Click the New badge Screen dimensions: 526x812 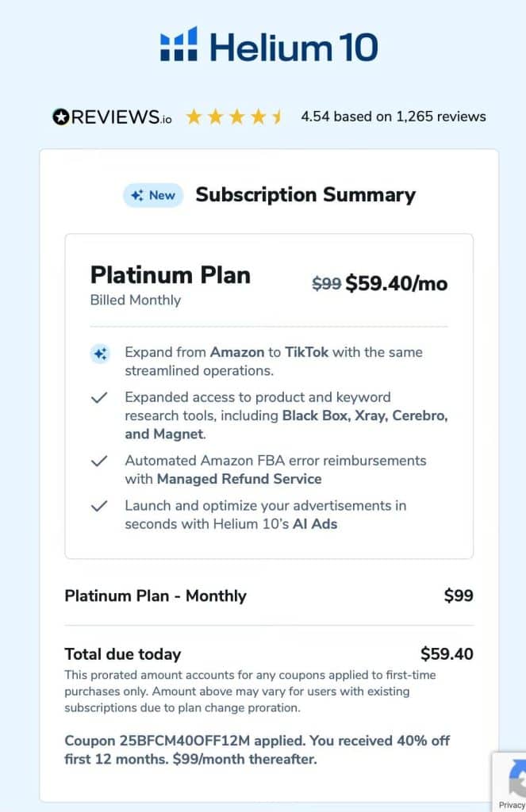[x=152, y=195]
